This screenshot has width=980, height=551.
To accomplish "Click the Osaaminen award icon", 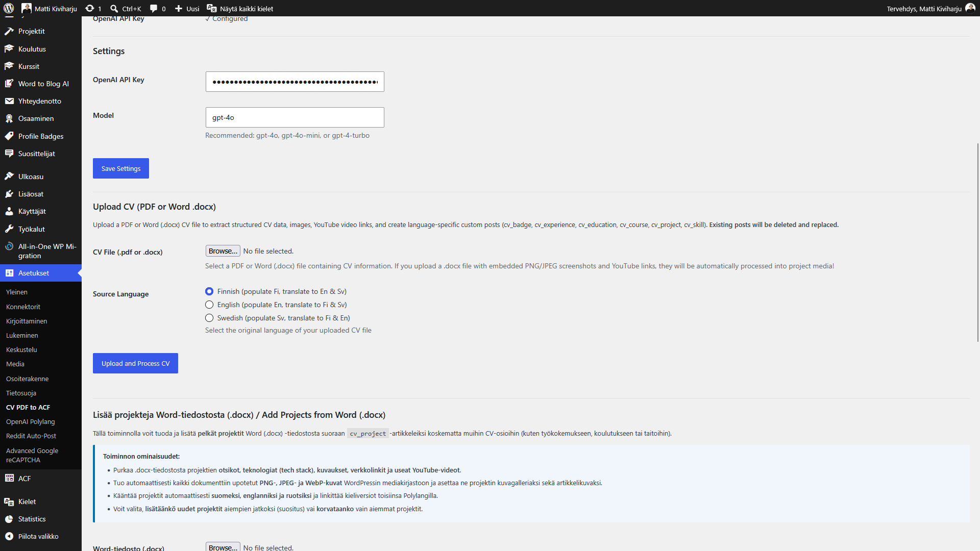I will tap(9, 118).
